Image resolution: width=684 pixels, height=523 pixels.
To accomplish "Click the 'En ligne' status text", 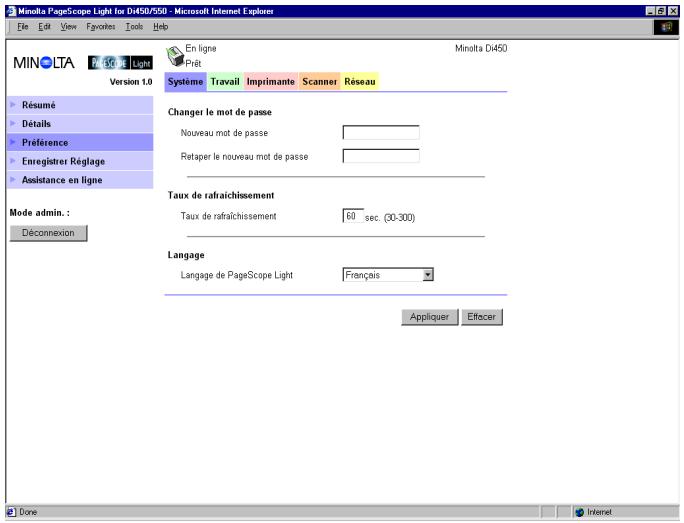I will pyautogui.click(x=201, y=48).
